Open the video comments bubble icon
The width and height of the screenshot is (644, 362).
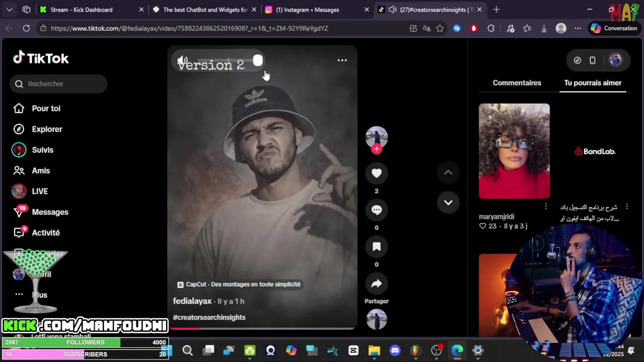(x=376, y=210)
